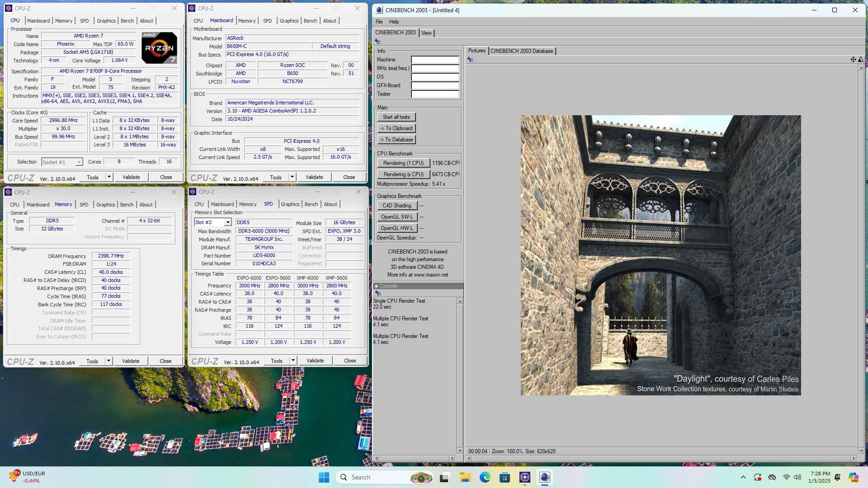Click the Pictures panel vertical scrollbar
Screen dimensions: 868x488
pyautogui.click(x=861, y=259)
